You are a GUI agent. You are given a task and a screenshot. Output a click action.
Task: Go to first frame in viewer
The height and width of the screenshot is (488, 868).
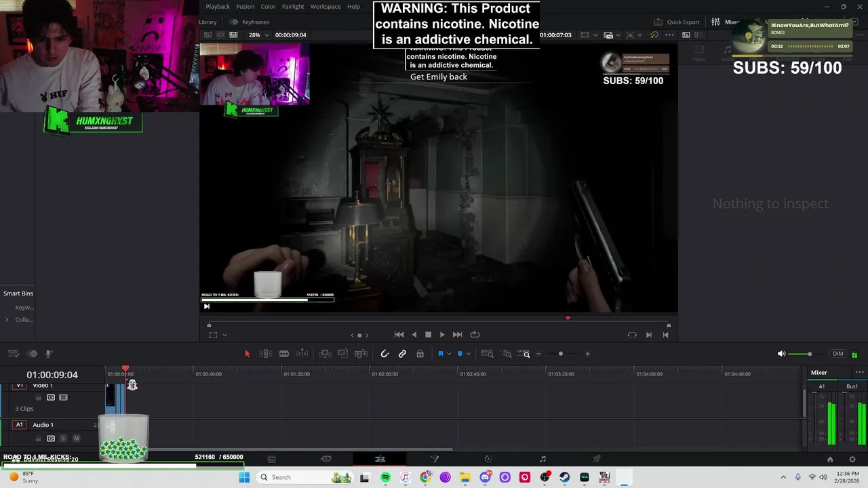[399, 335]
